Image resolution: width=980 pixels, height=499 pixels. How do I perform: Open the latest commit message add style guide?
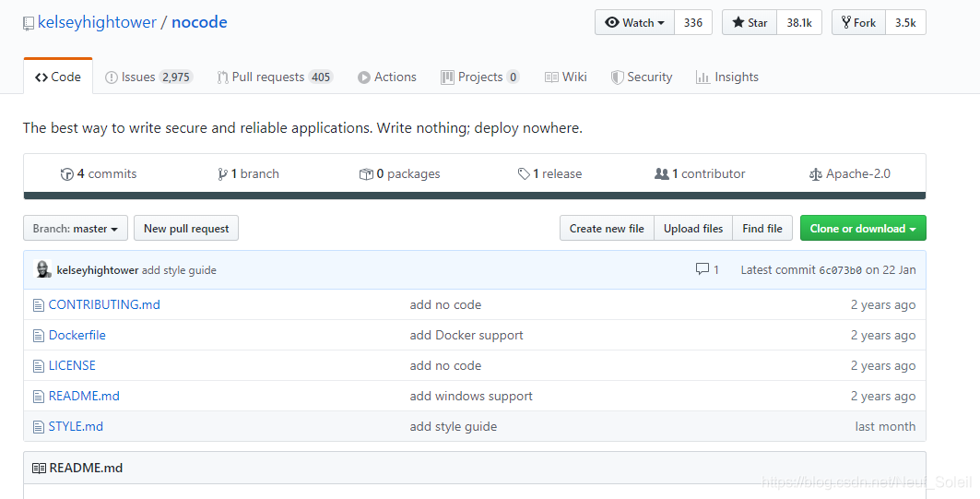click(179, 270)
